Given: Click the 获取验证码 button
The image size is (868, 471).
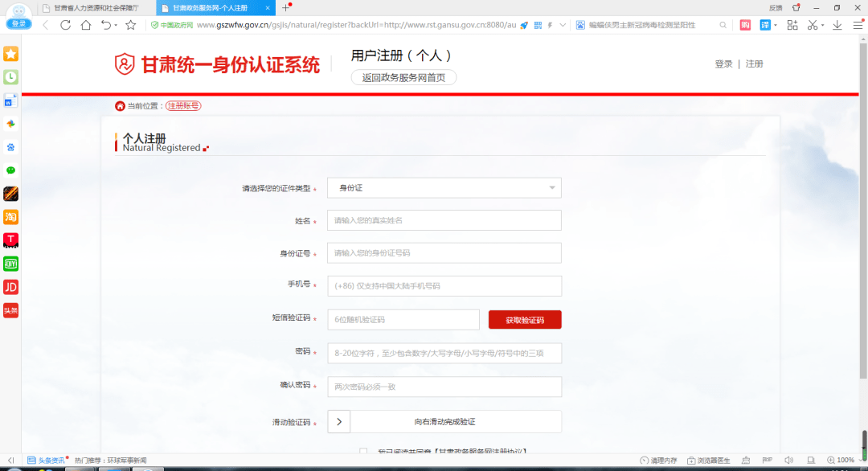Looking at the screenshot, I should (525, 320).
